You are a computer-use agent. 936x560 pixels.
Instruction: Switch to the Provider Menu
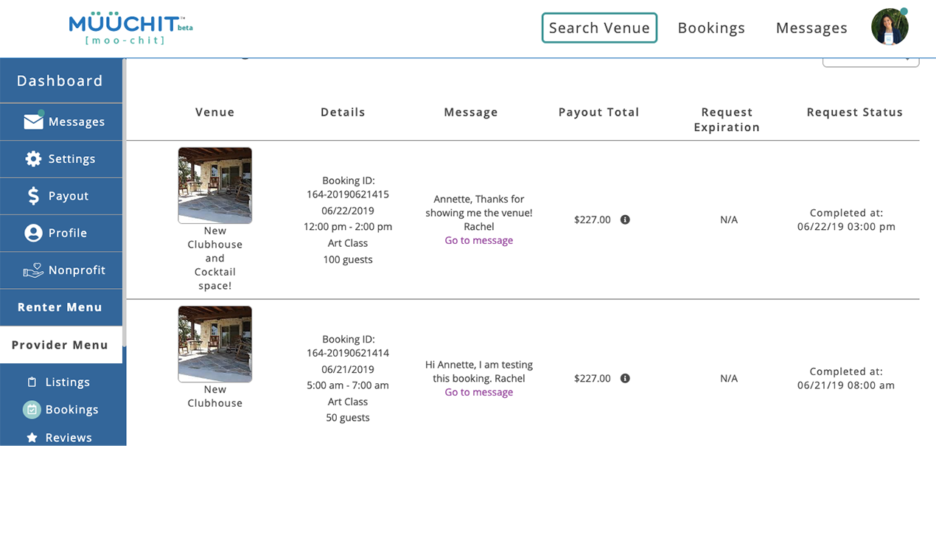pos(61,345)
